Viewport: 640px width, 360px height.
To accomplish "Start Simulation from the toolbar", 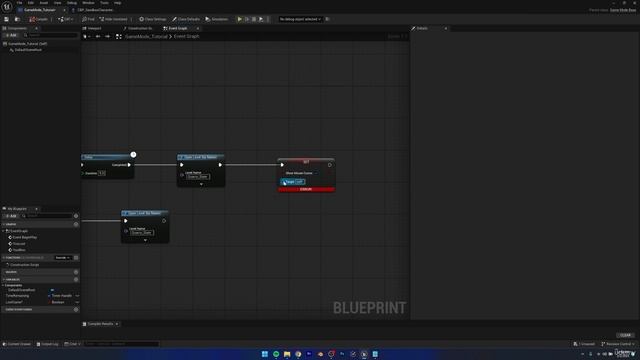I will tap(217, 19).
